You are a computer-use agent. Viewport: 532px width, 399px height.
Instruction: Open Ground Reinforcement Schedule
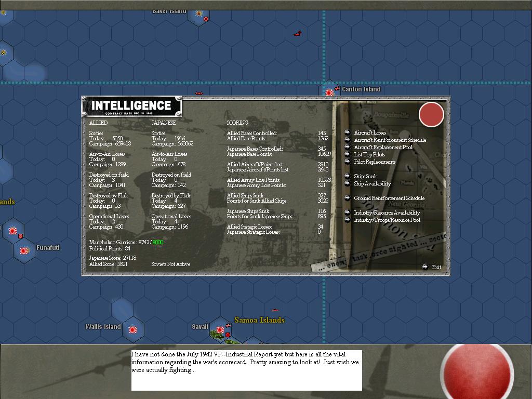(389, 198)
